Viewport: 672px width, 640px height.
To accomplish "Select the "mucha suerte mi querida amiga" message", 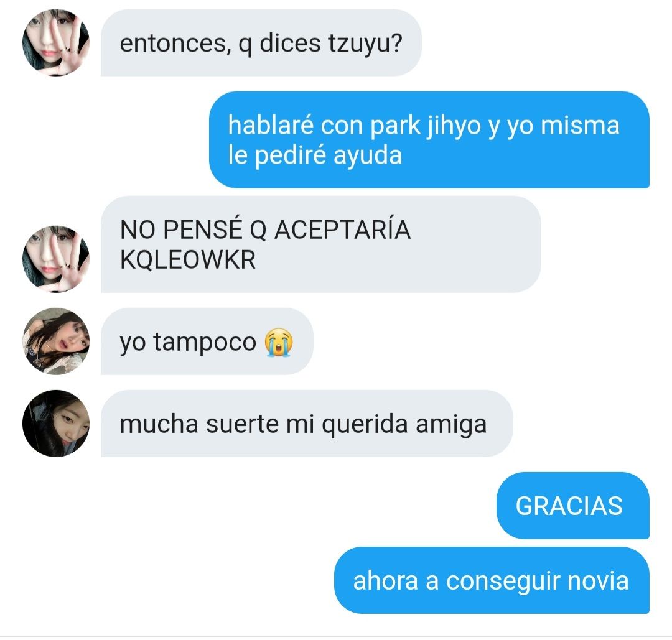I will pyautogui.click(x=307, y=424).
